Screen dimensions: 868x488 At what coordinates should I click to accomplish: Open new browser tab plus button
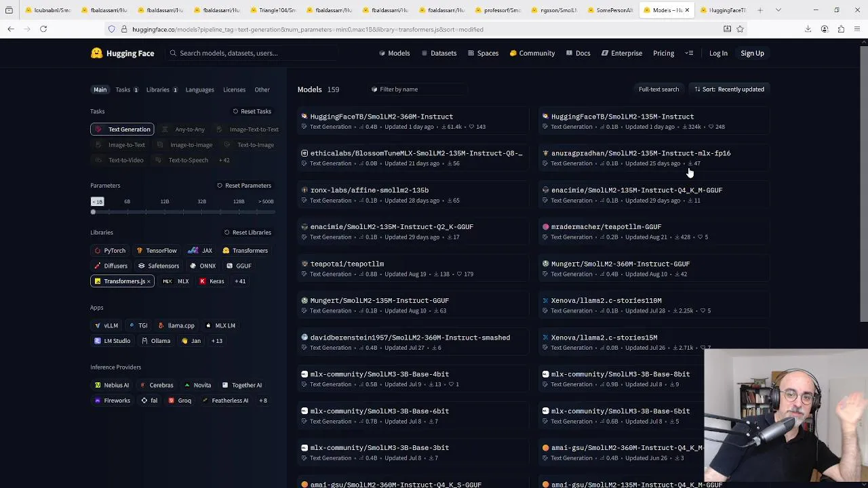click(760, 10)
